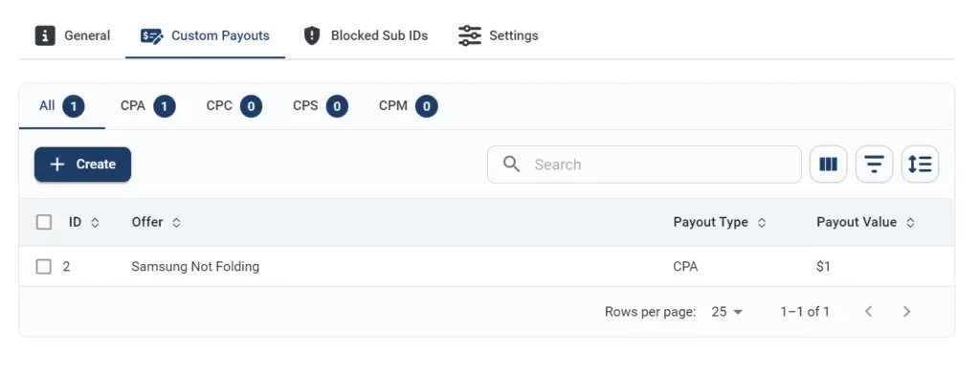Click the General info icon
Viewport: 980px width, 376px height.
tap(45, 35)
